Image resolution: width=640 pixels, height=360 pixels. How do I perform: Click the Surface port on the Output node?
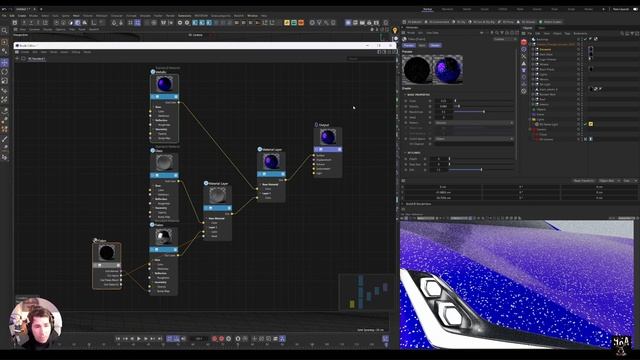click(314, 156)
